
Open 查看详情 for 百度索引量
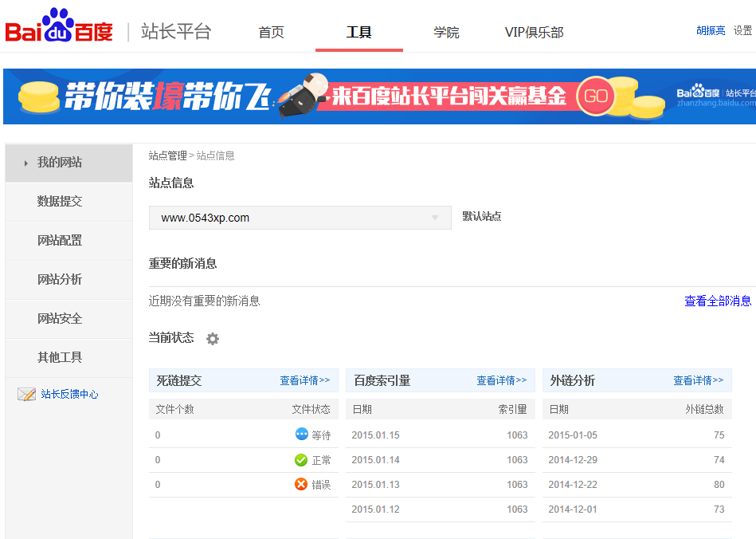502,380
